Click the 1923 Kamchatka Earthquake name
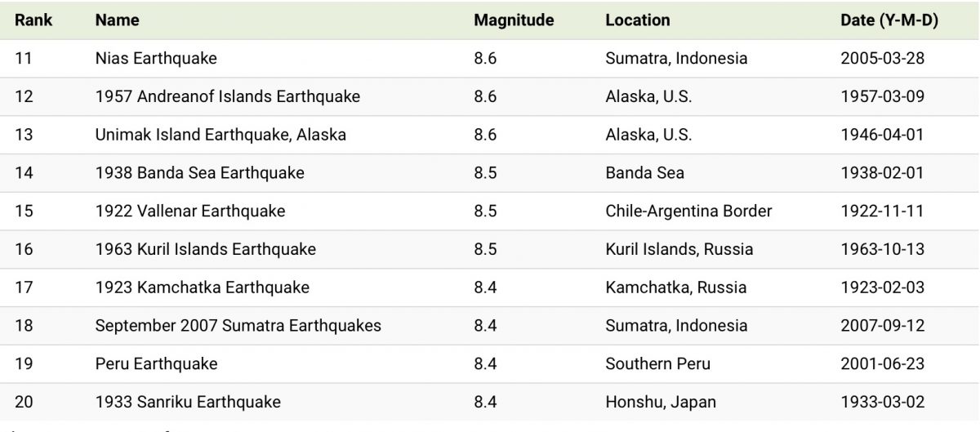 click(x=202, y=287)
